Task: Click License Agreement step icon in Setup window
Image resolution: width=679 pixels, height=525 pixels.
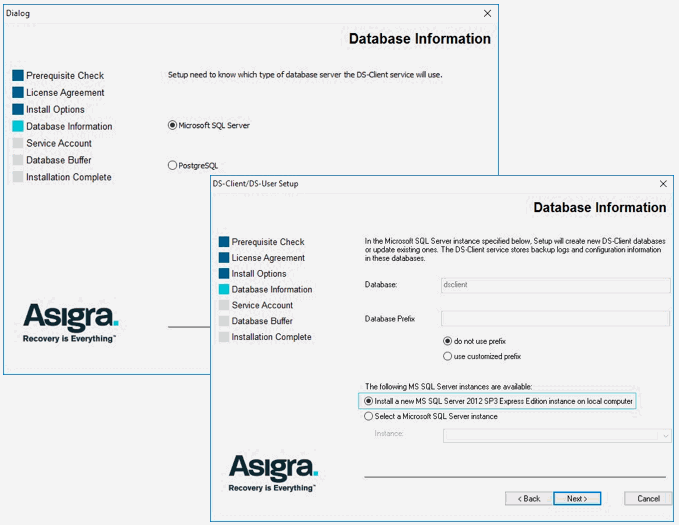Action: 224,258
